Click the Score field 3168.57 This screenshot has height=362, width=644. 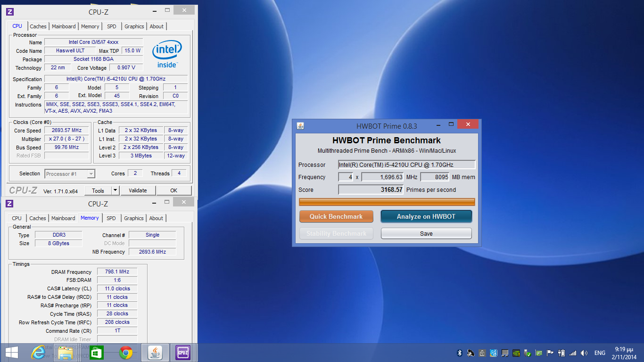tap(371, 189)
